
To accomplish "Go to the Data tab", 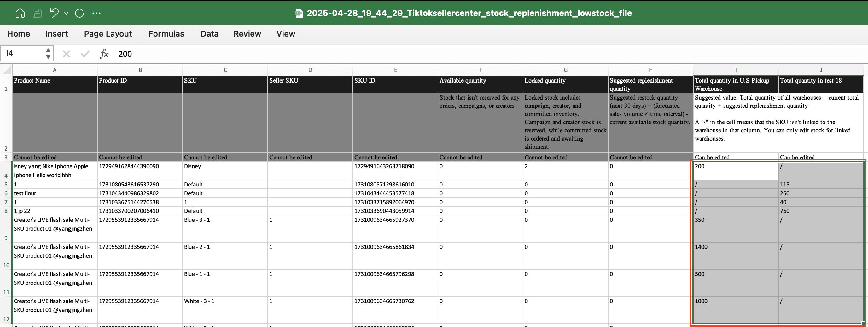I will pyautogui.click(x=209, y=34).
